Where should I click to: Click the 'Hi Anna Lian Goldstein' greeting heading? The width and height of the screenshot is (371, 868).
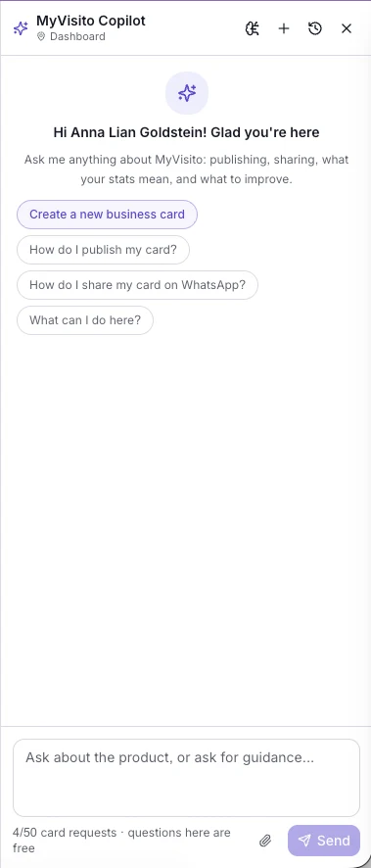click(186, 132)
